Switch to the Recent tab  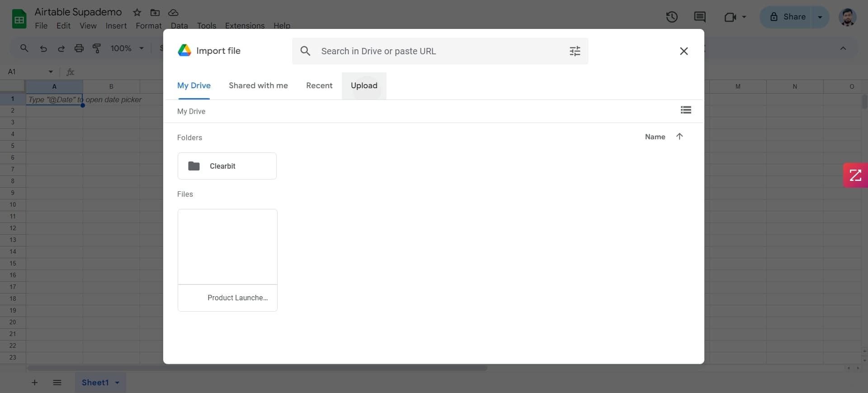pos(319,85)
